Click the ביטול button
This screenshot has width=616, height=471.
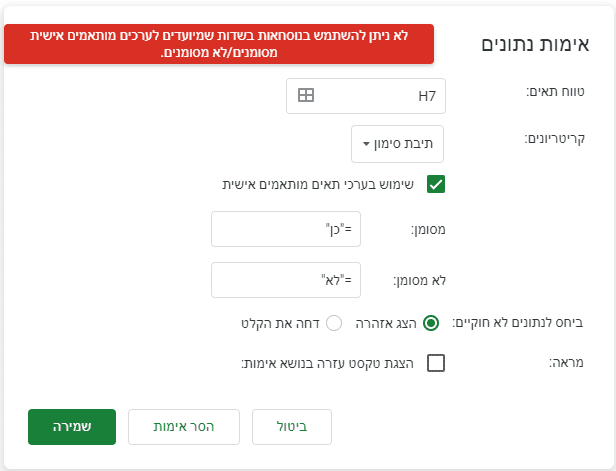coord(291,427)
